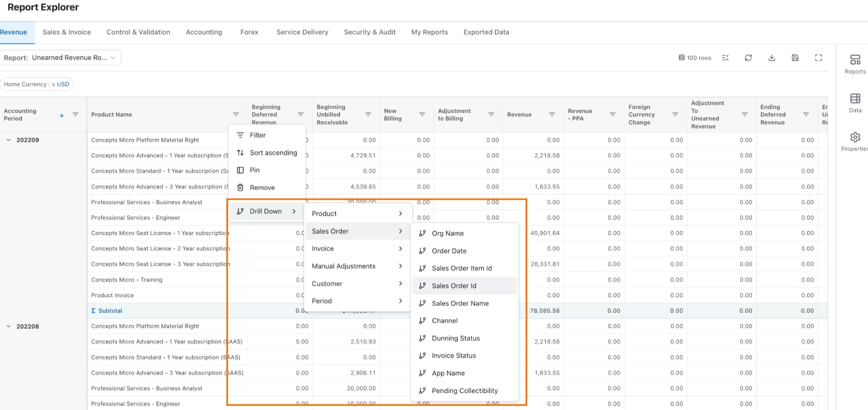Choose Filter from the column menu
The height and width of the screenshot is (410, 868).
click(267, 135)
